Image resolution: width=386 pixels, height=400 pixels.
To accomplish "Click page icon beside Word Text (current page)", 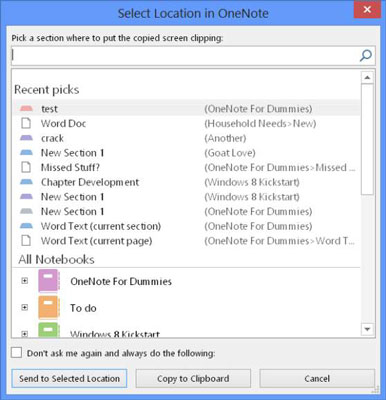I will tap(26, 241).
